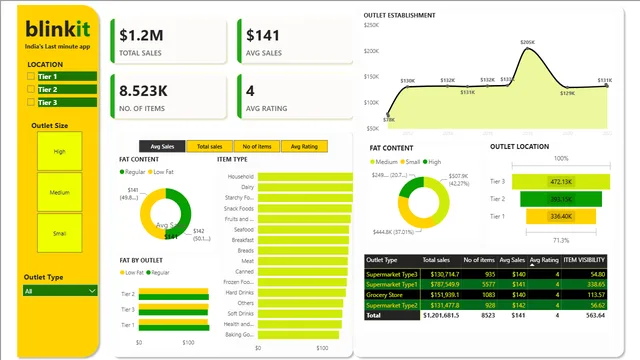Click the Avg Sales $141 card
This screenshot has width=640, height=360.
(x=295, y=41)
